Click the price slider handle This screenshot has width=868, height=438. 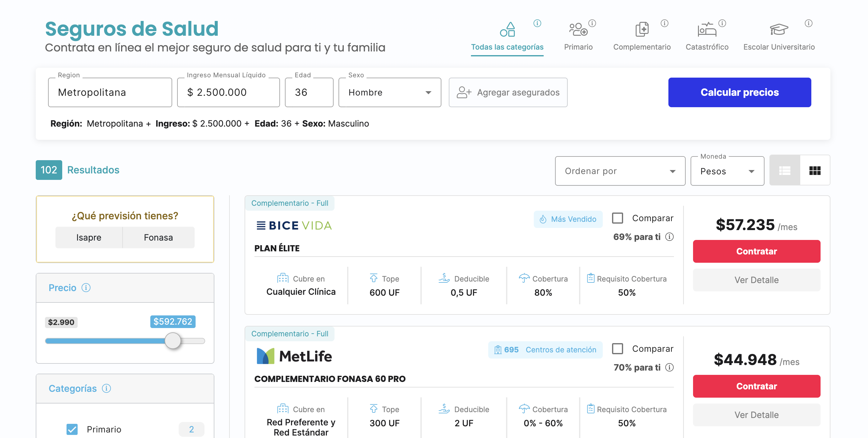point(172,341)
